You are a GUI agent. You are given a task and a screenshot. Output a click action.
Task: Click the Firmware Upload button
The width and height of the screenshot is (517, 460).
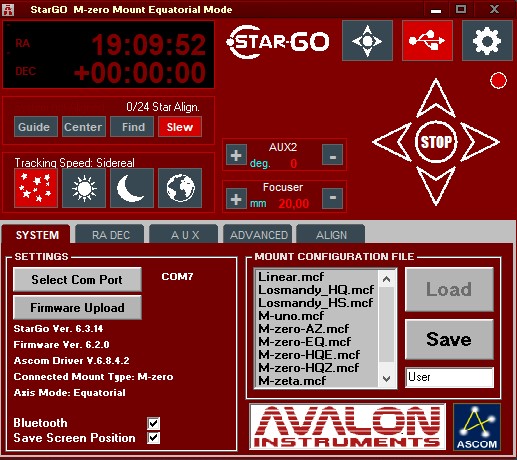tap(77, 308)
